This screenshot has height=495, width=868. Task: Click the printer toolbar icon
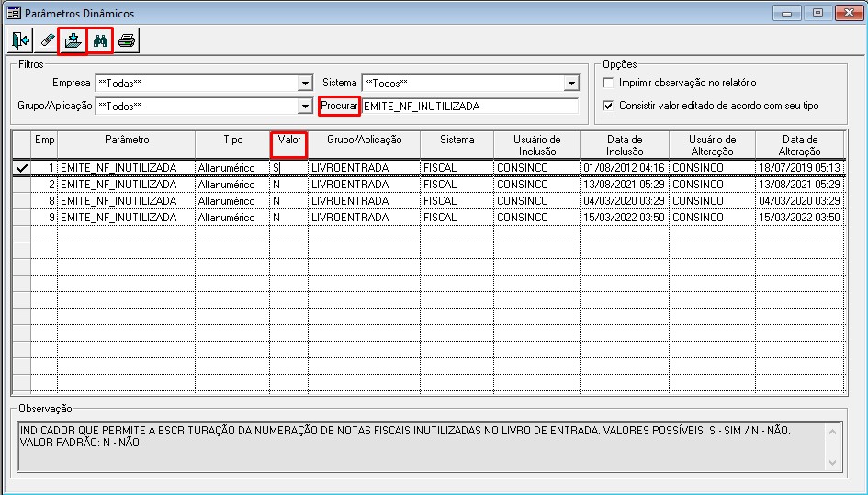tap(127, 40)
